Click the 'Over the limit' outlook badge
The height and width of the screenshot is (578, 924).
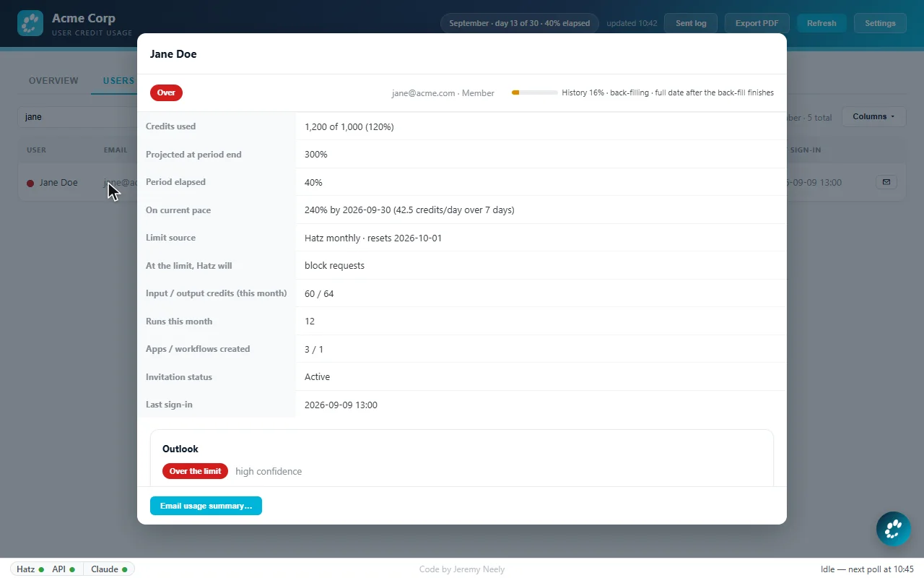point(195,471)
